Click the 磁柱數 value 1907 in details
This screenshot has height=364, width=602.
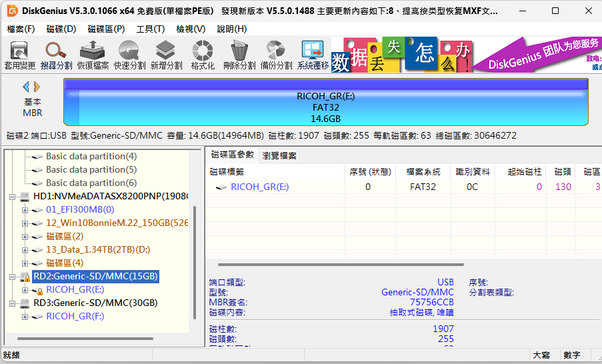pyautogui.click(x=443, y=329)
